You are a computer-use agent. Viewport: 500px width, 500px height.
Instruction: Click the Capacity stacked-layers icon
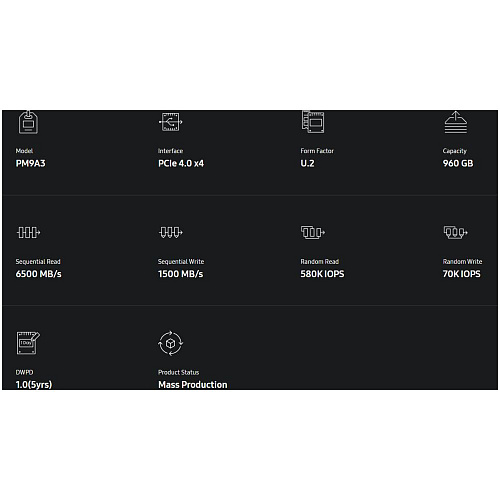(456, 122)
